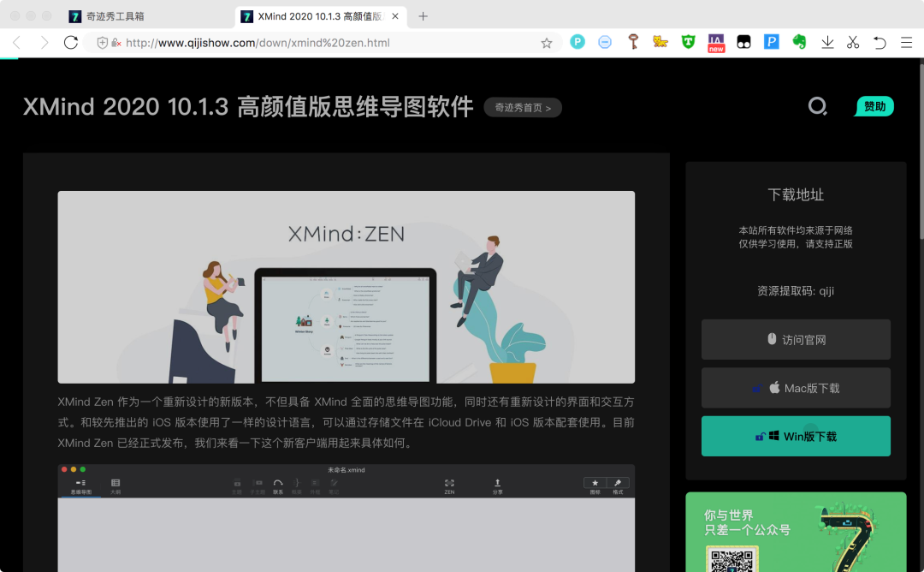The width and height of the screenshot is (924, 572).
Task: Click the 'IA new' Internet Archive extension icon
Action: pos(715,42)
